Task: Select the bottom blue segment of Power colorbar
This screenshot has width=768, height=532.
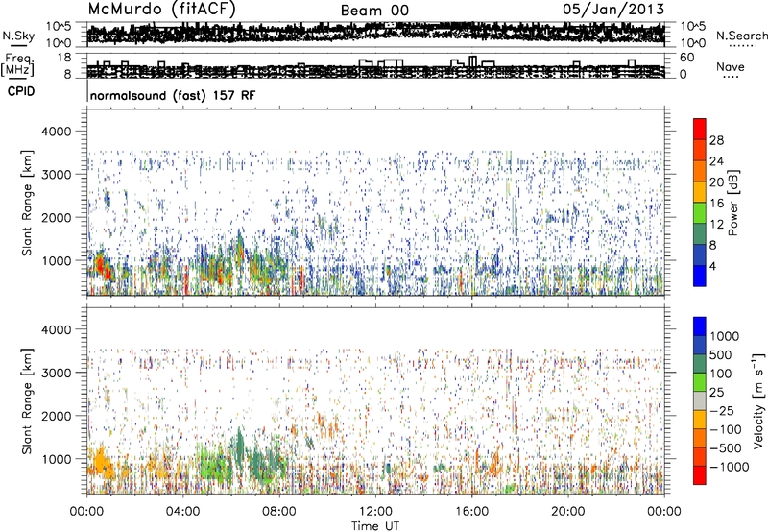Action: [700, 277]
